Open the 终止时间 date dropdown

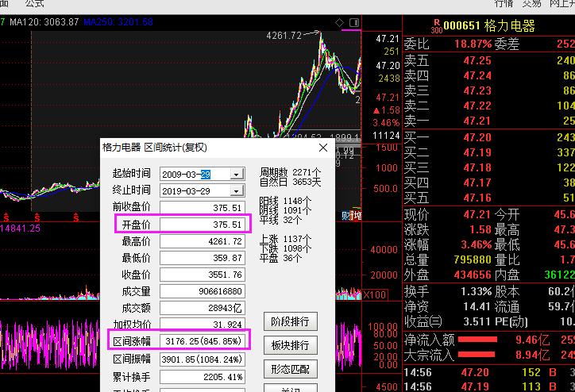pyautogui.click(x=237, y=191)
